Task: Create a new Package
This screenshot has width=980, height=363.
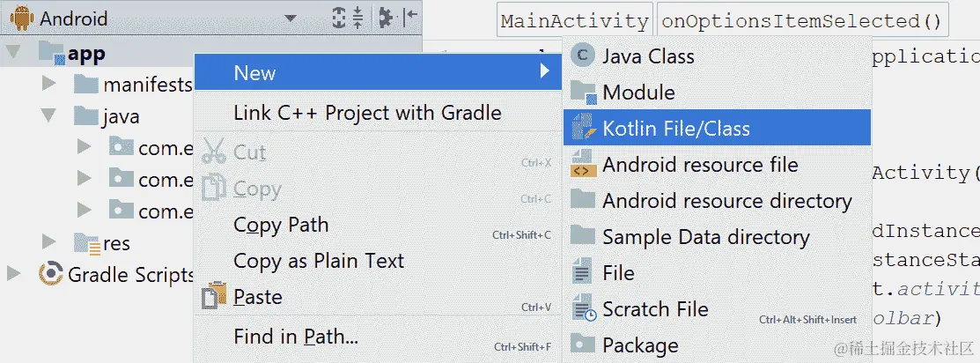Action: point(717,344)
